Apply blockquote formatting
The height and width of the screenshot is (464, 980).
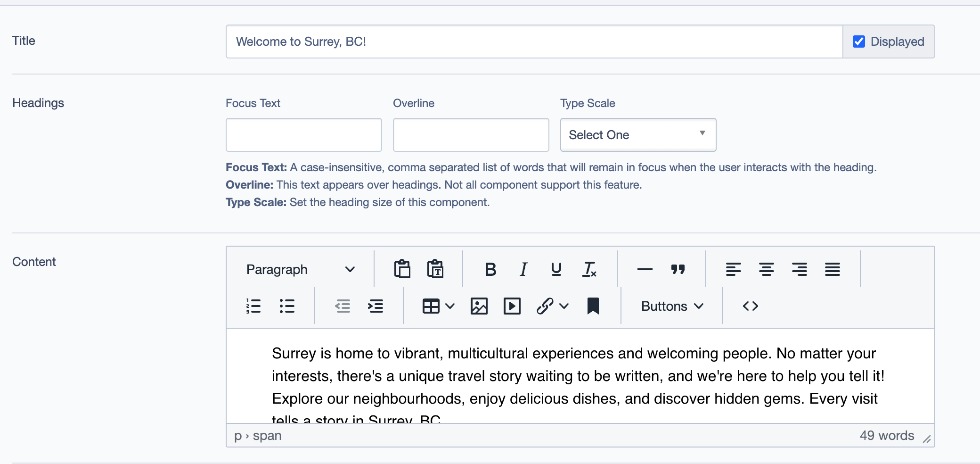[678, 269]
